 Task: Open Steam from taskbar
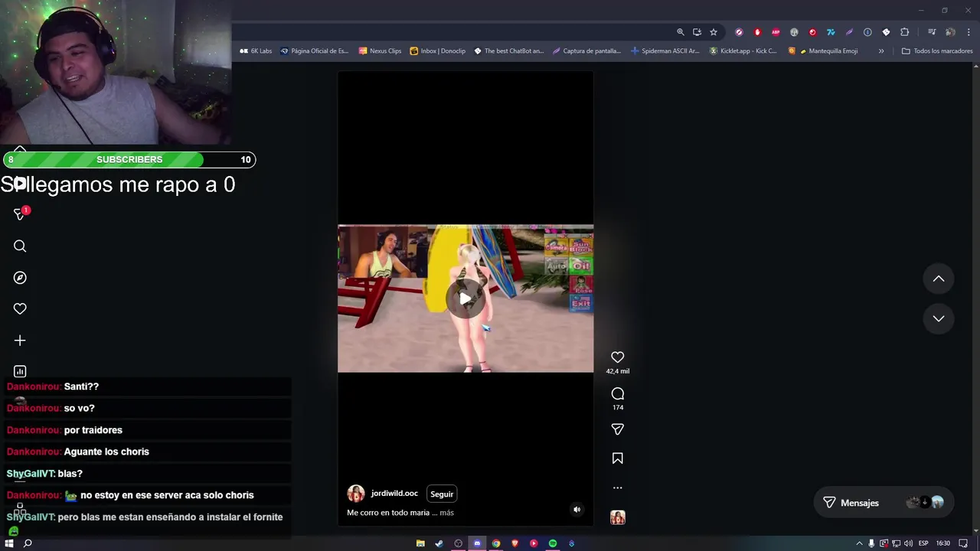tap(439, 543)
